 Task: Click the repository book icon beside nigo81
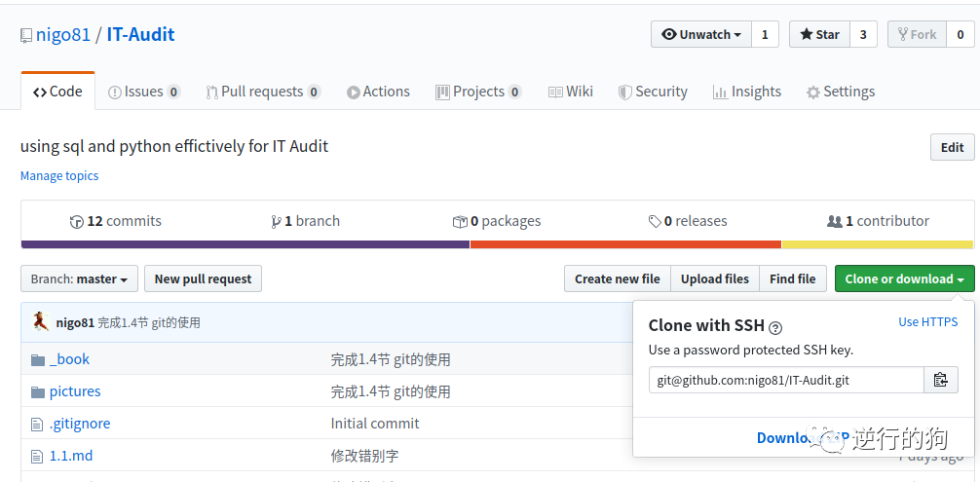click(25, 36)
